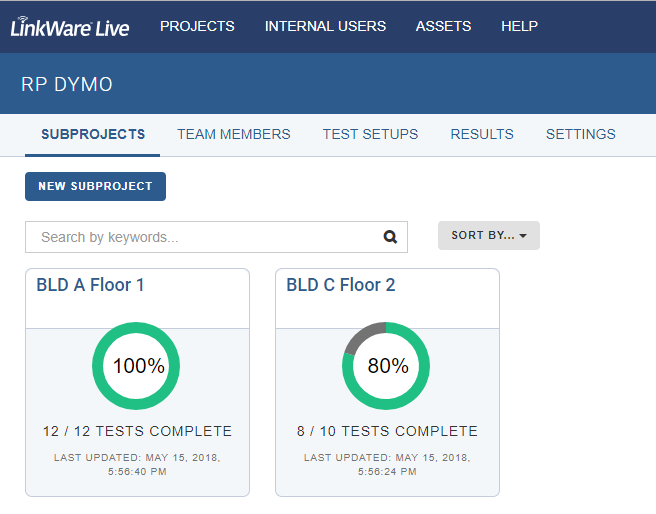Click the 100% progress ring
The image size is (656, 514).
point(136,366)
